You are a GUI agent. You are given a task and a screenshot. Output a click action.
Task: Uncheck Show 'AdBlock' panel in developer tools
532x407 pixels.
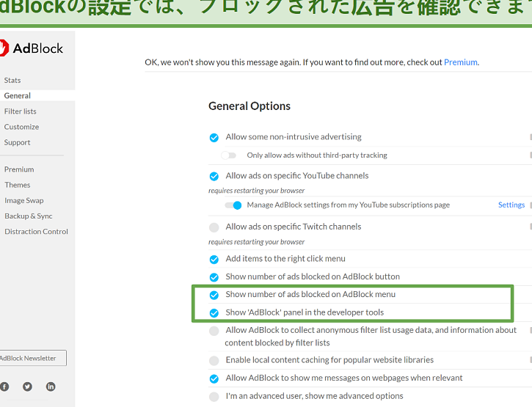point(214,312)
